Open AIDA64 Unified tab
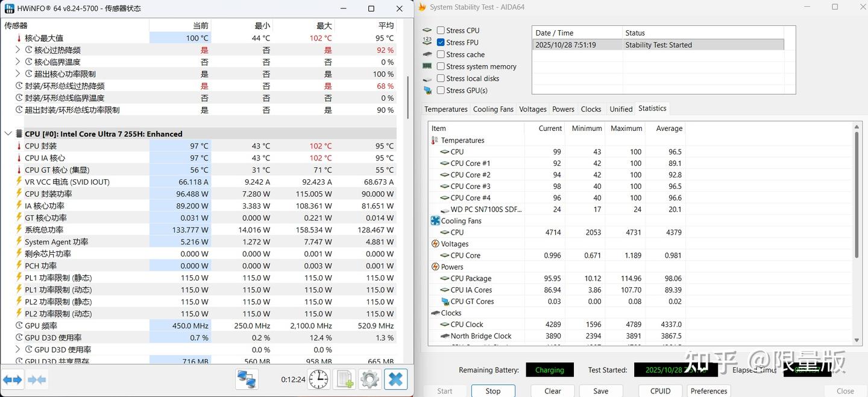This screenshot has width=868, height=397. tap(621, 109)
